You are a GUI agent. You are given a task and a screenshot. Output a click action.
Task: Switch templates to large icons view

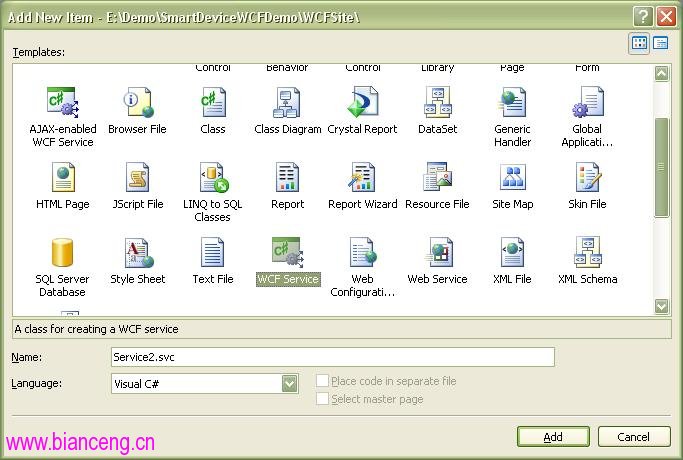(639, 43)
